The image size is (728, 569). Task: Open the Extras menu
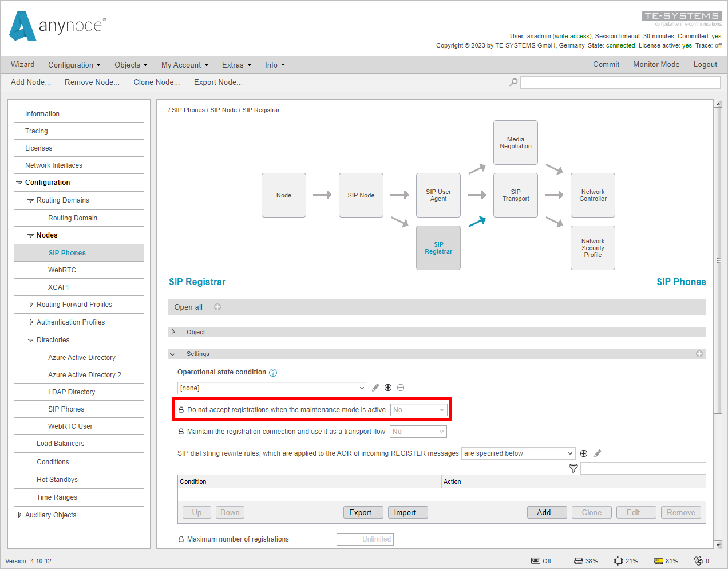pos(236,65)
